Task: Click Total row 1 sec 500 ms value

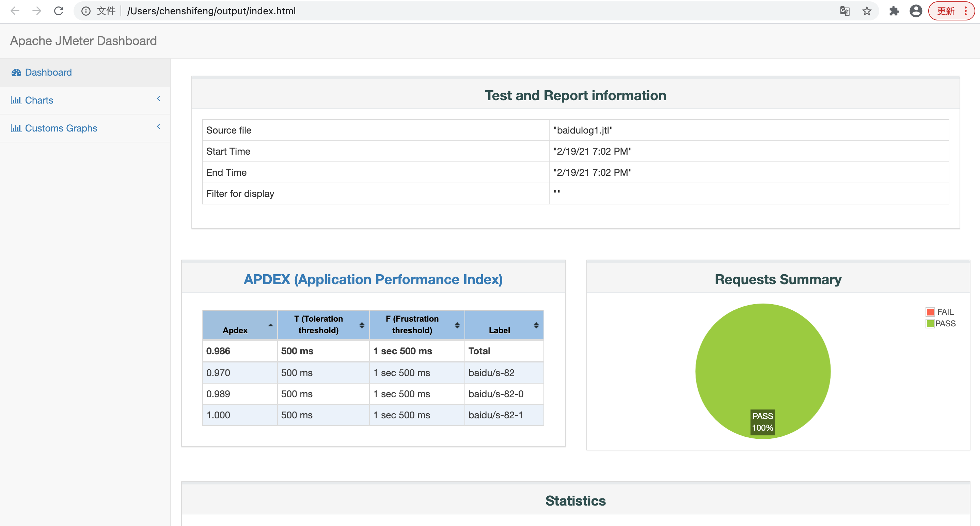Action: [402, 351]
